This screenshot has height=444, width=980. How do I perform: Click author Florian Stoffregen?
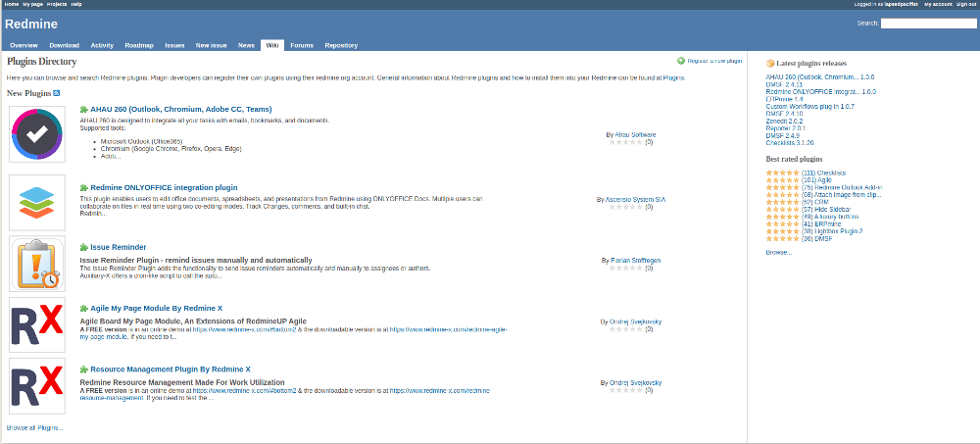(x=635, y=260)
